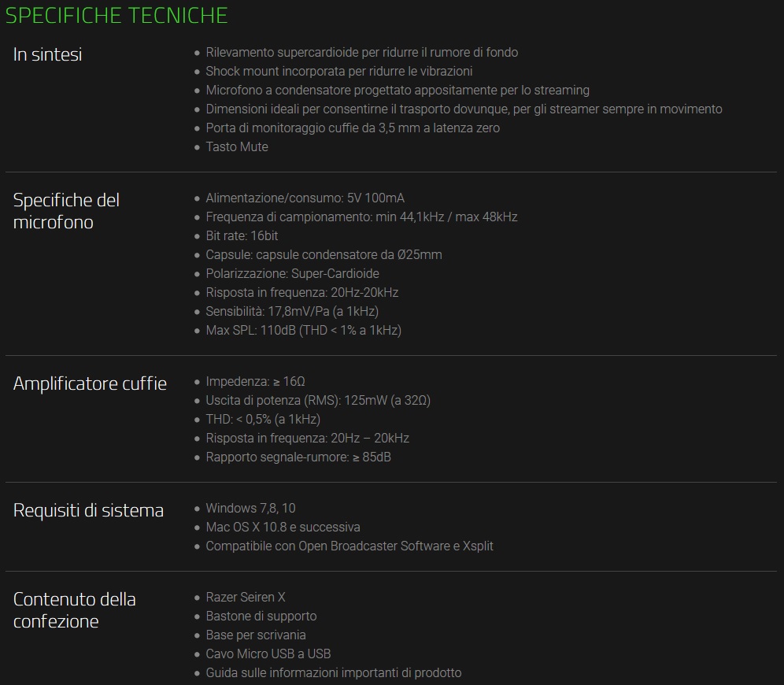Screen dimensions: 784x685
Task: Click the Max SPL: 110dB line
Action: (x=304, y=331)
